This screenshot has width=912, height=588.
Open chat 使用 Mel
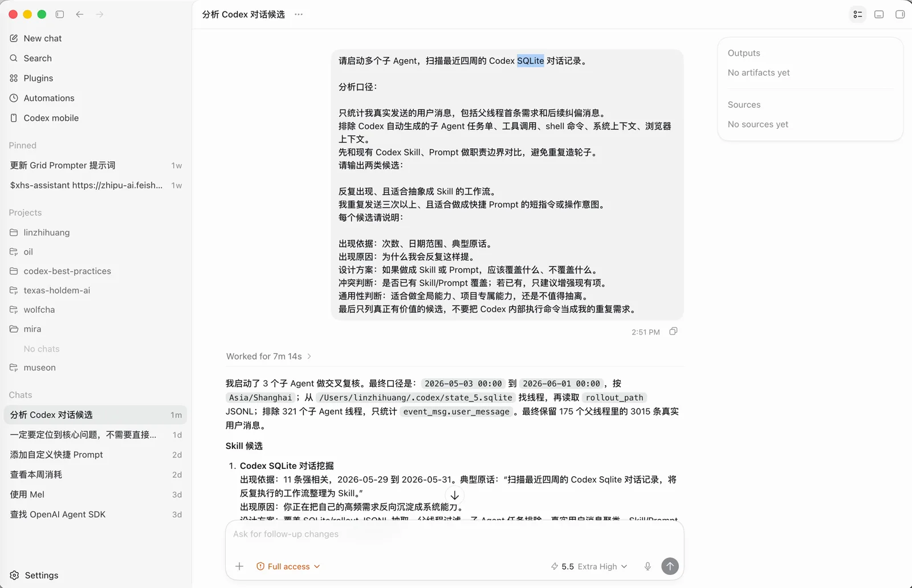(96, 495)
